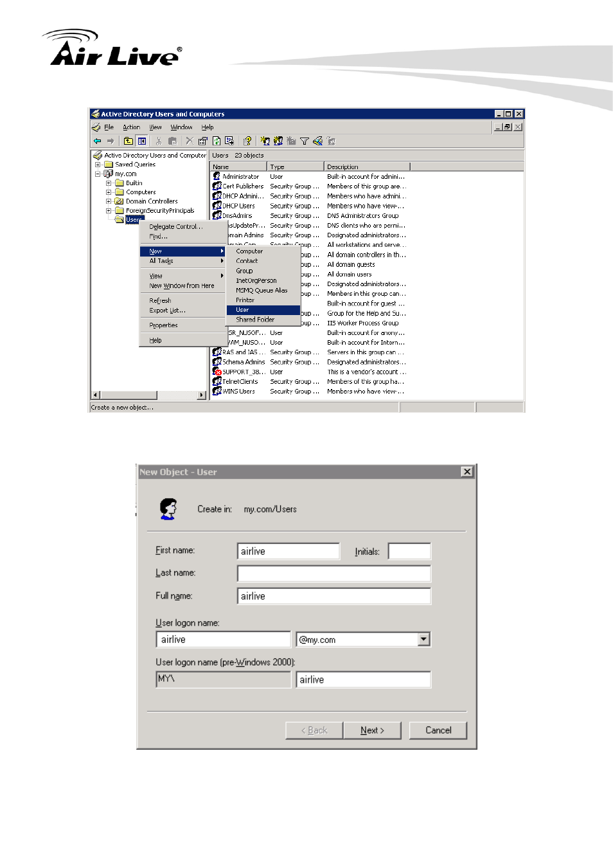Toggle the Show/Hide Console Tree icon

[x=142, y=141]
